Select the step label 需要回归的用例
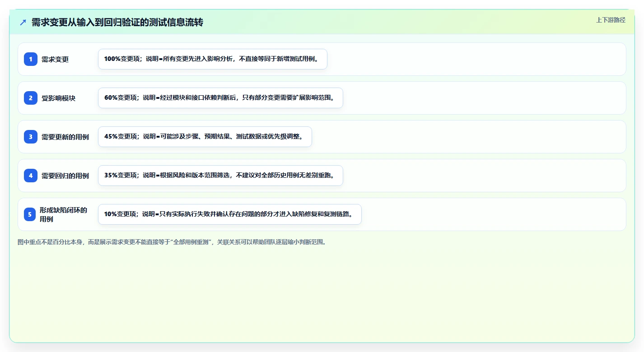The width and height of the screenshot is (644, 352). coord(65,176)
